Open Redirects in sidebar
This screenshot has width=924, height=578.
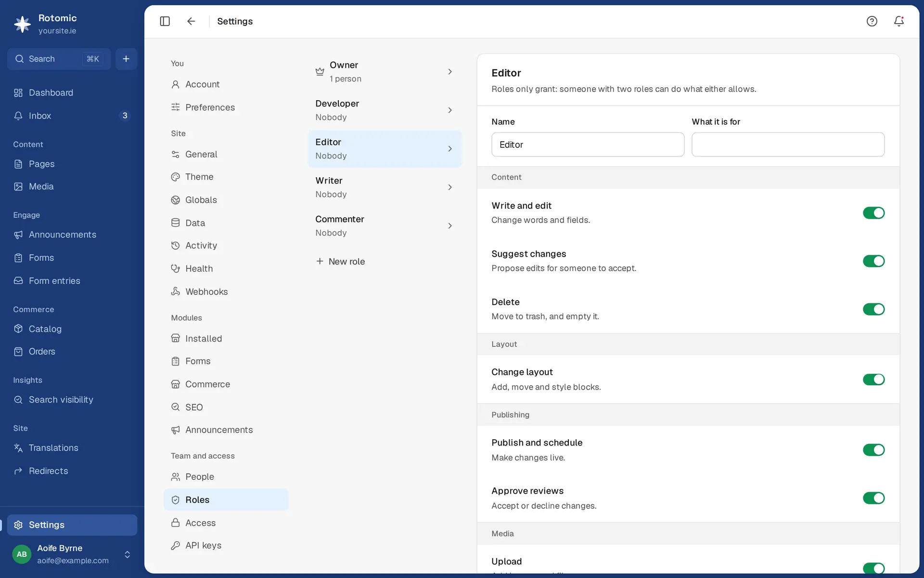[x=72, y=471]
